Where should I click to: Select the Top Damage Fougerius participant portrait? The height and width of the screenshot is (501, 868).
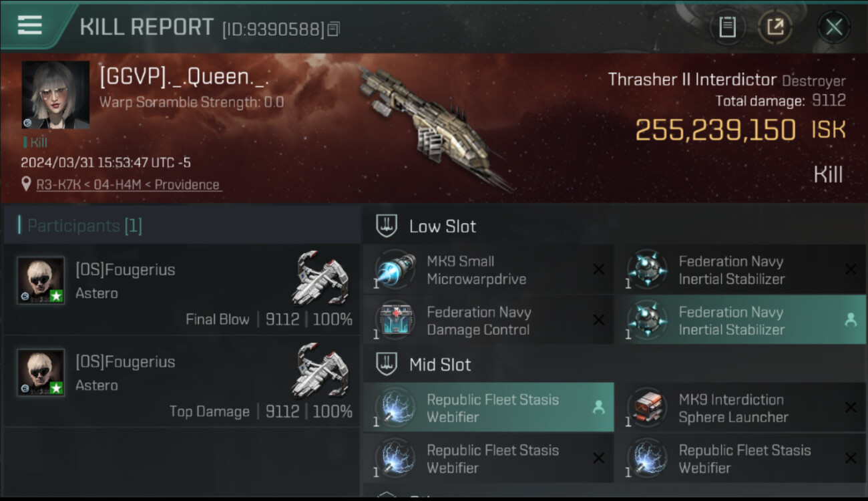pos(41,372)
